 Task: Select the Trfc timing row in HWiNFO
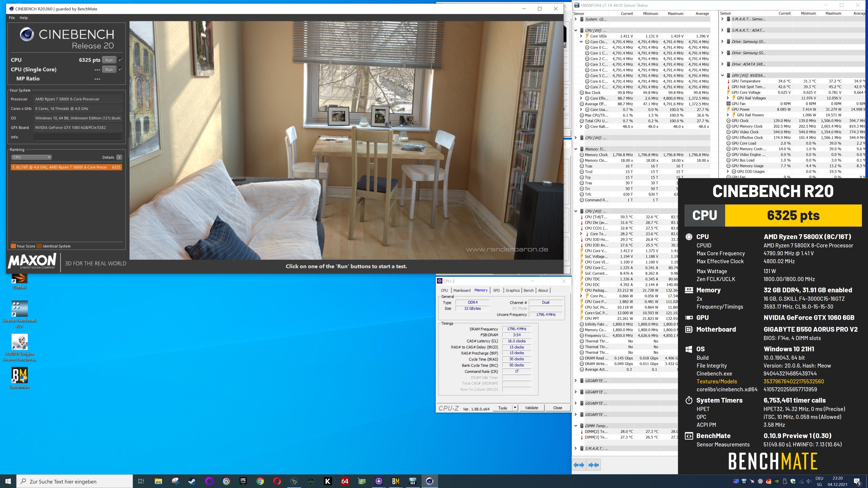point(628,194)
